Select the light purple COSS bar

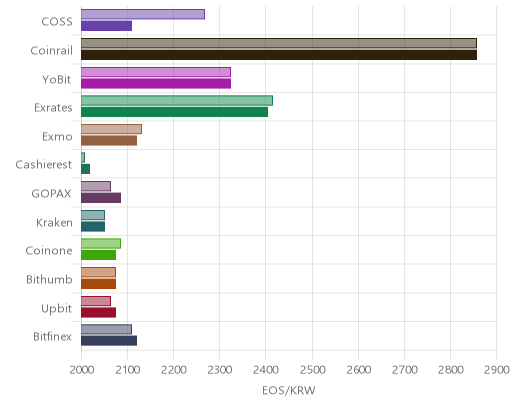(143, 14)
